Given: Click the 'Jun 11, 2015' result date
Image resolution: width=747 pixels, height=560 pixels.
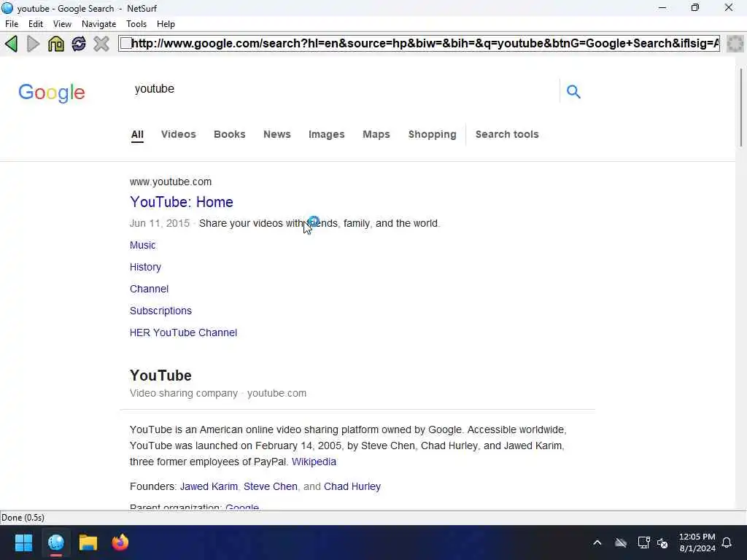Looking at the screenshot, I should [x=160, y=223].
